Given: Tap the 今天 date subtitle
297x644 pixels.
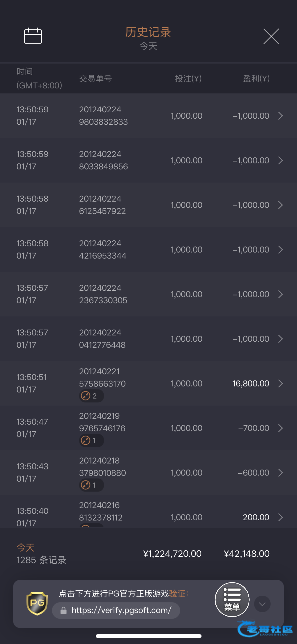Looking at the screenshot, I should click(148, 46).
